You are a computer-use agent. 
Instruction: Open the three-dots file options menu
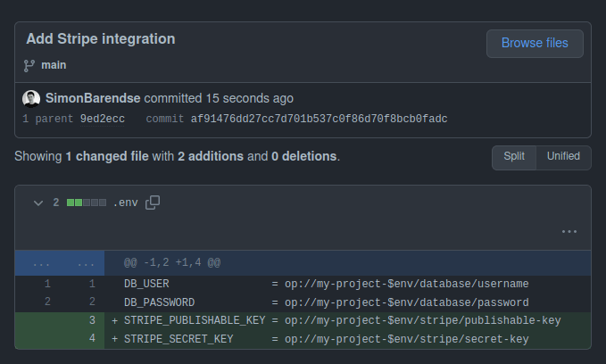569,231
